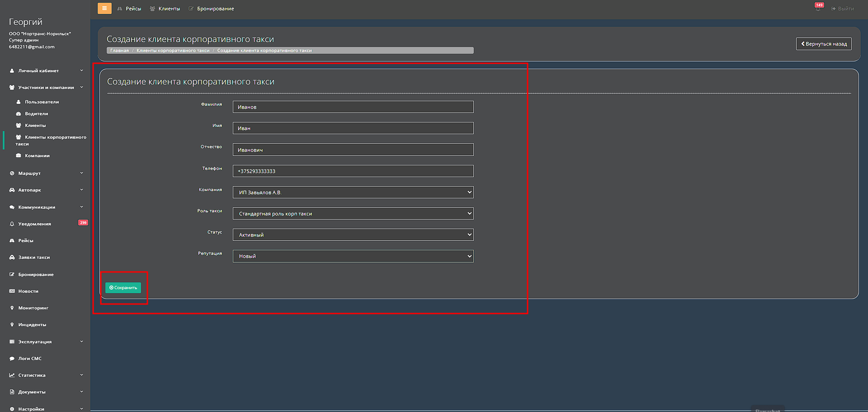Image resolution: width=868 pixels, height=412 pixels.
Task: Open the Статус dropdown
Action: tap(353, 235)
